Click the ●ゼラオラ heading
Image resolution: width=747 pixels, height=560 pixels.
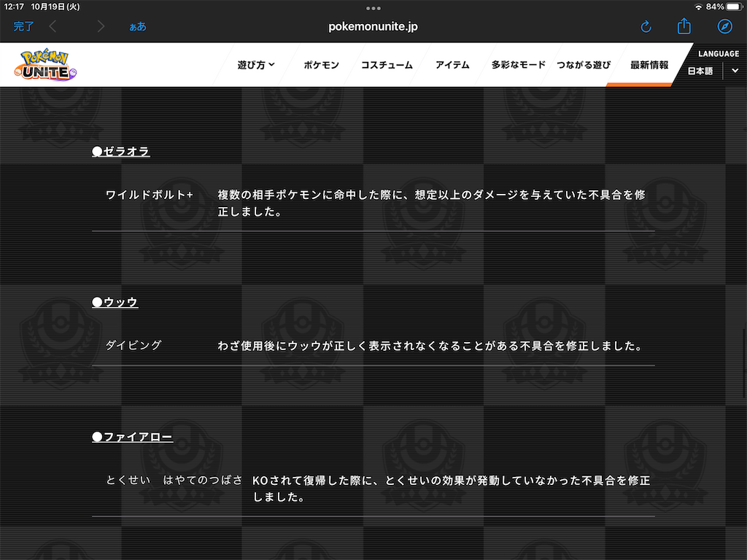point(121,152)
